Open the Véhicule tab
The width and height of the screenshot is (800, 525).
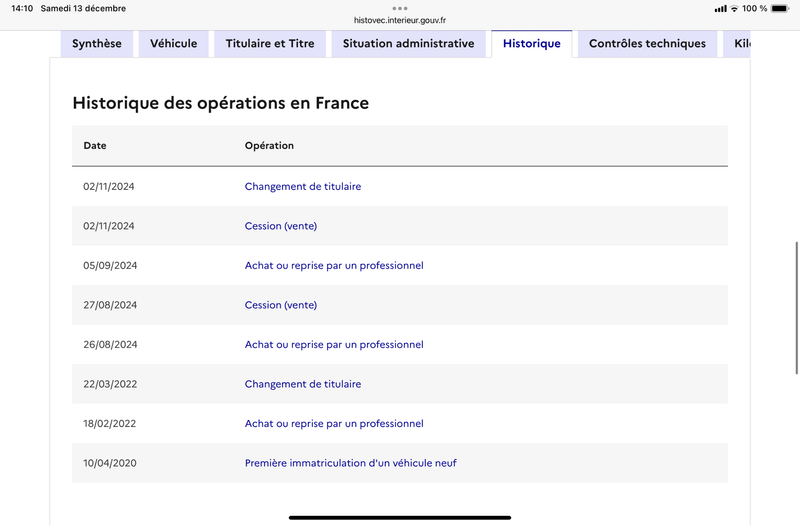pos(174,44)
